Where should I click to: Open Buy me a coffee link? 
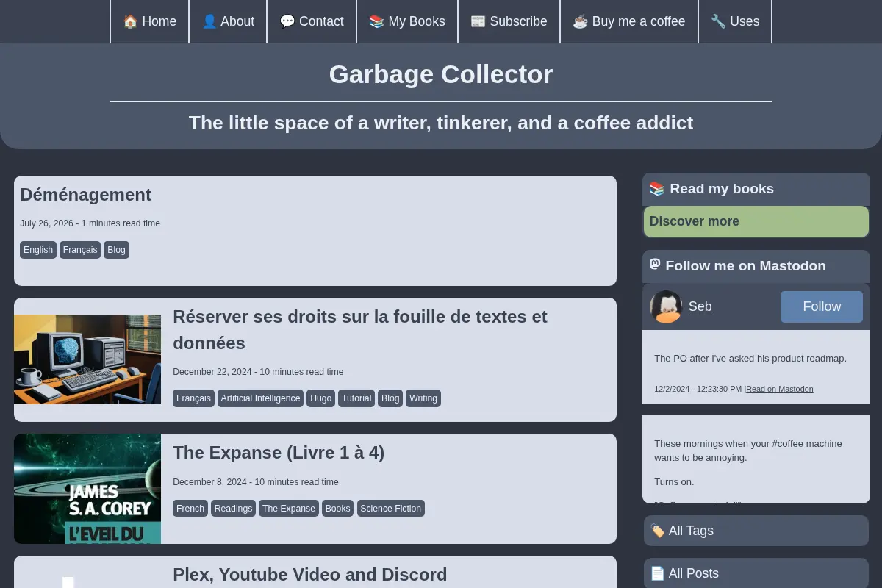point(629,21)
